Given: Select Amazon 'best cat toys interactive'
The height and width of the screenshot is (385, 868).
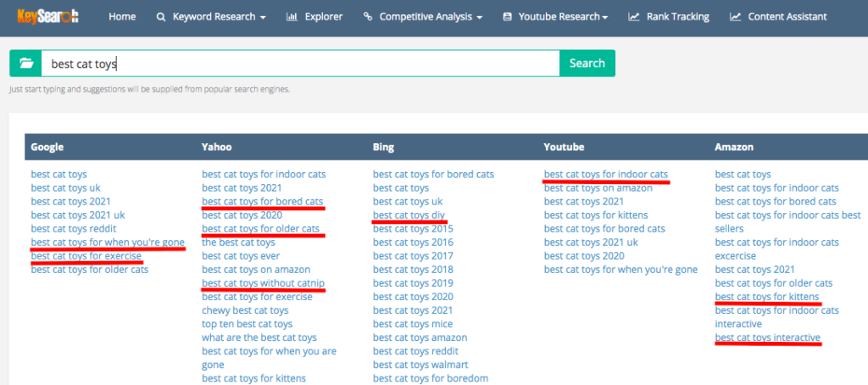Looking at the screenshot, I should (x=768, y=338).
